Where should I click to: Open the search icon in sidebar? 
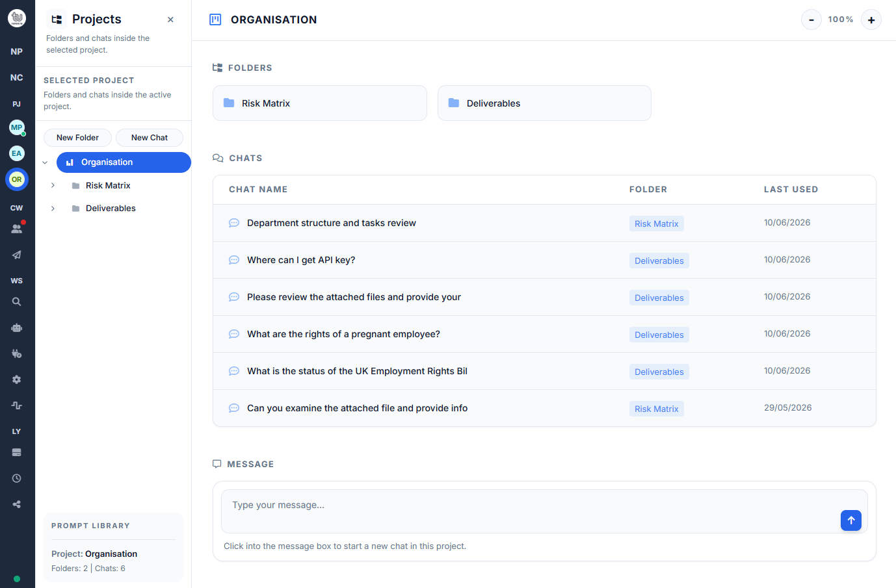point(17,301)
